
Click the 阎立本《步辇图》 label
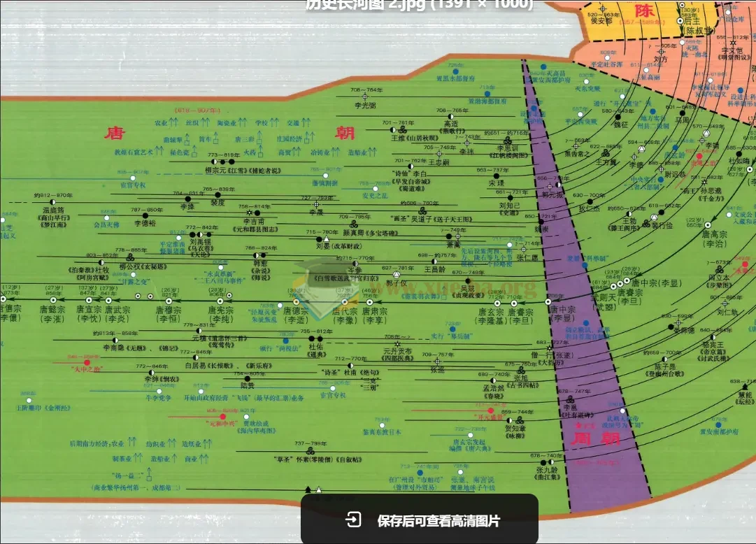click(719, 280)
